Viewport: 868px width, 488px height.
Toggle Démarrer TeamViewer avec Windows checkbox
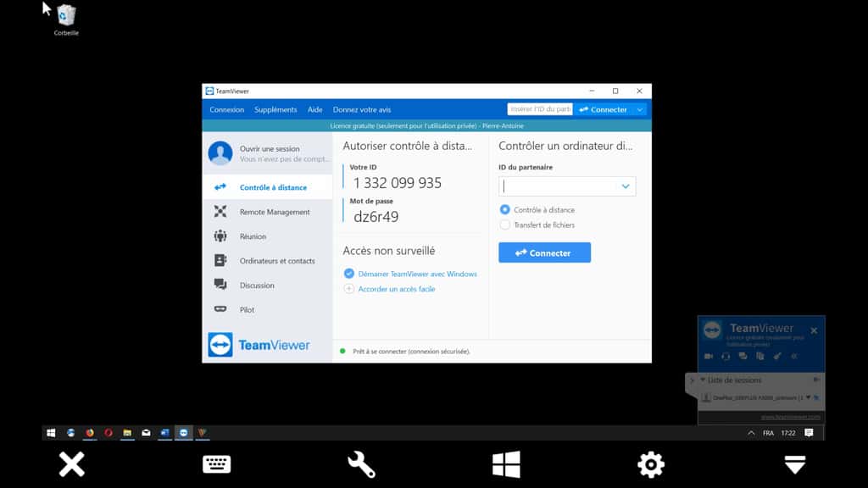pos(348,274)
